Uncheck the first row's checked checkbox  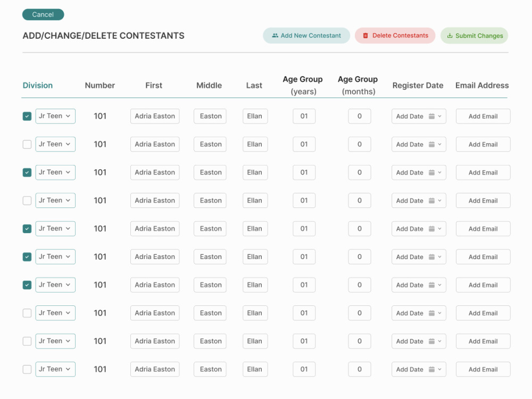coord(27,116)
